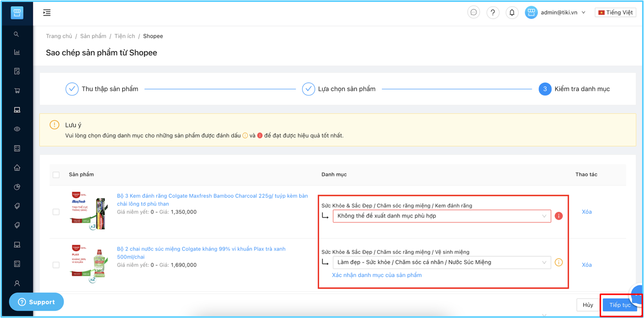Click the step 3 circle for Kiểm tra danh mục
The image size is (644, 318).
[545, 89]
